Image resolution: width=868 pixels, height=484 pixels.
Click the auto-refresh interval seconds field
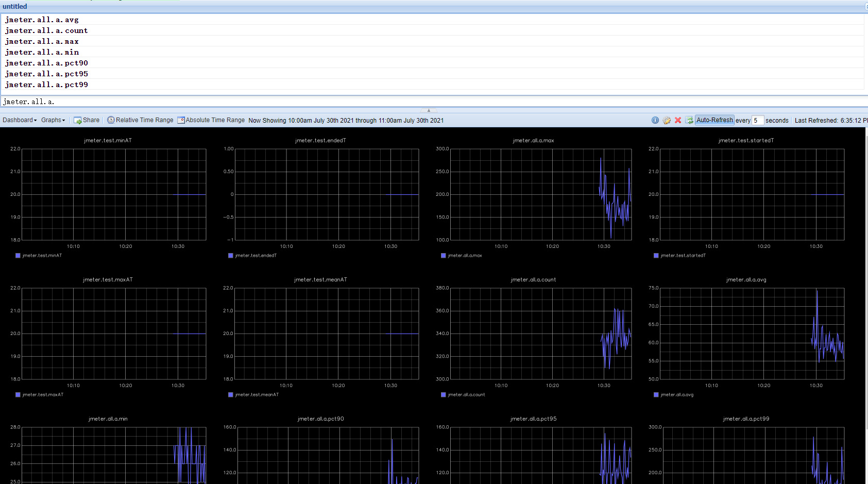[757, 121]
